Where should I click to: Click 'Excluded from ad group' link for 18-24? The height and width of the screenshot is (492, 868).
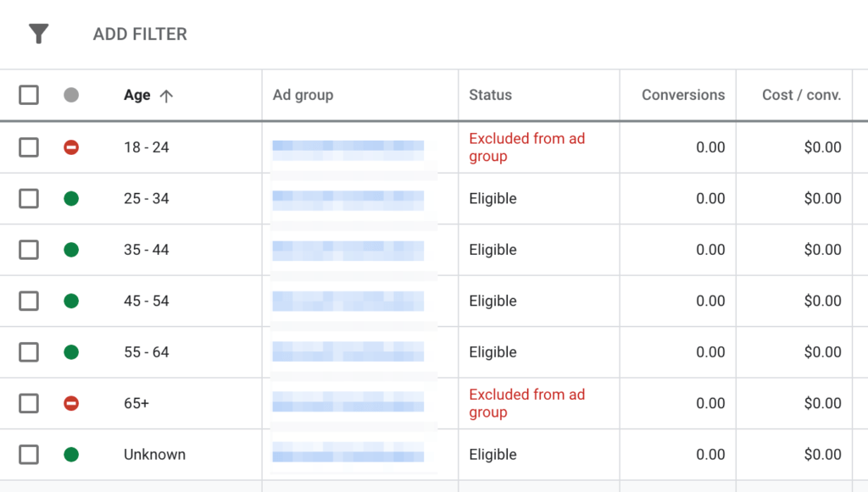point(526,146)
